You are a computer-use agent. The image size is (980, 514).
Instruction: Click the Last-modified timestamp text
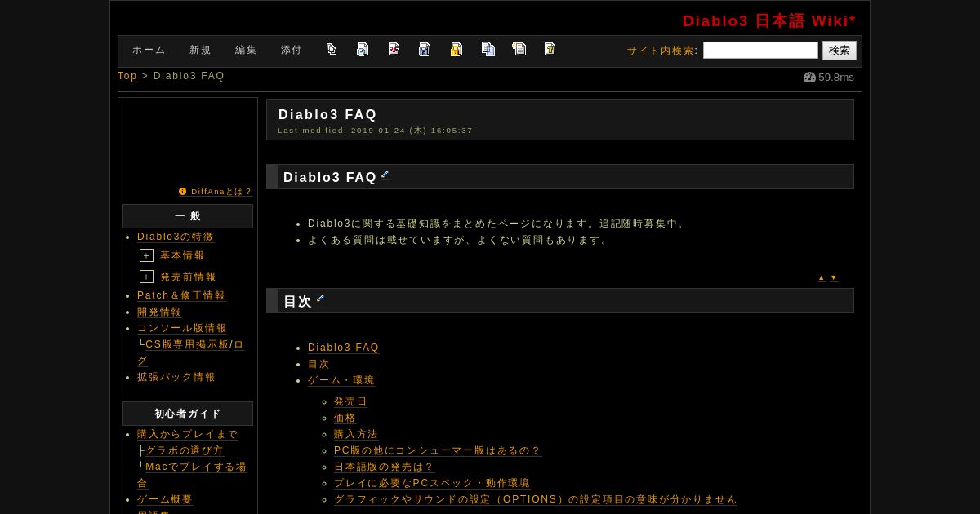[376, 131]
